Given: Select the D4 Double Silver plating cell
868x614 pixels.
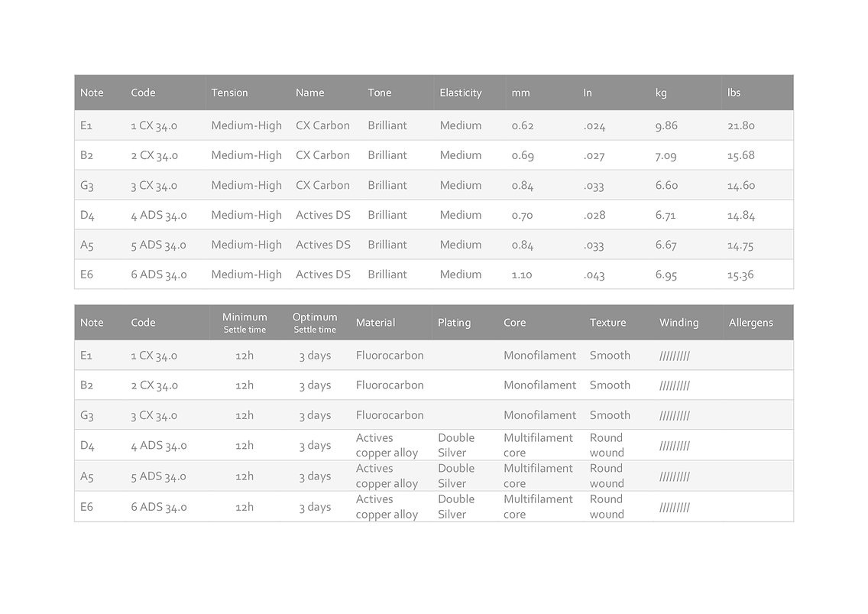Looking at the screenshot, I should [456, 445].
